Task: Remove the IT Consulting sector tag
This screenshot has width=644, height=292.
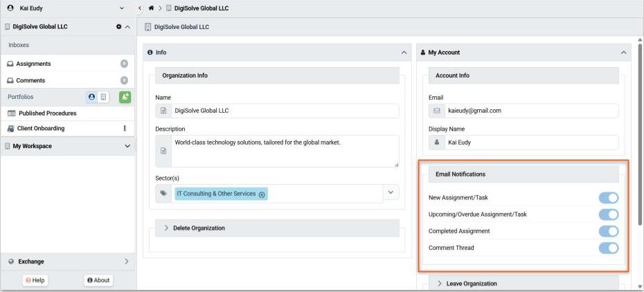Action: point(262,194)
